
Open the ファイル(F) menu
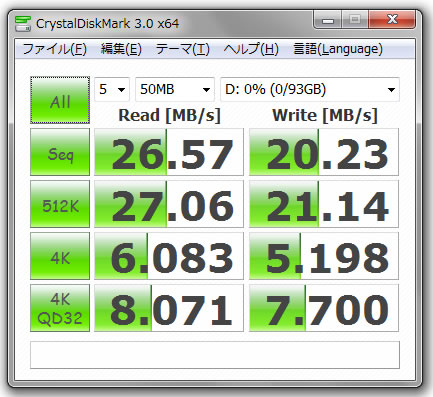tap(55, 49)
